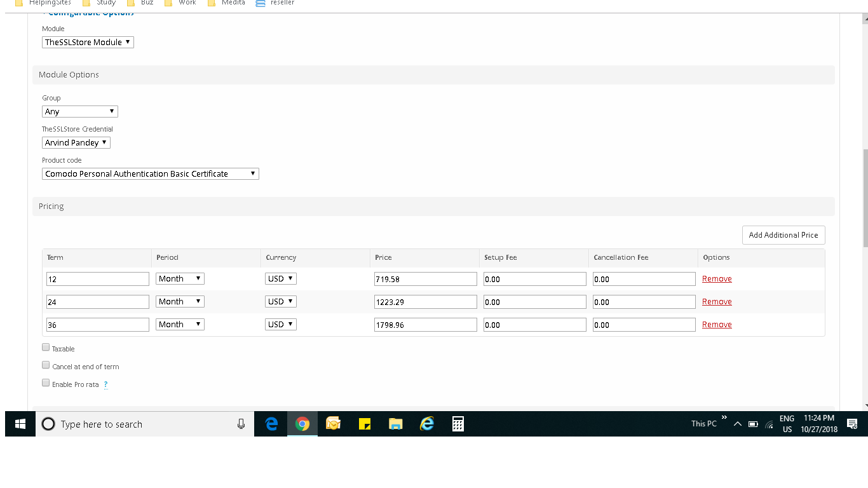Click the Type here to search box

tap(145, 424)
